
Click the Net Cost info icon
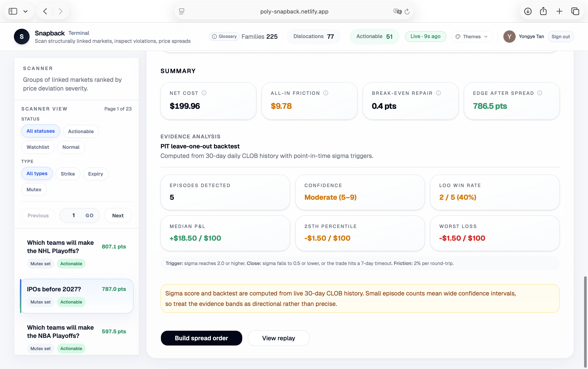point(204,93)
